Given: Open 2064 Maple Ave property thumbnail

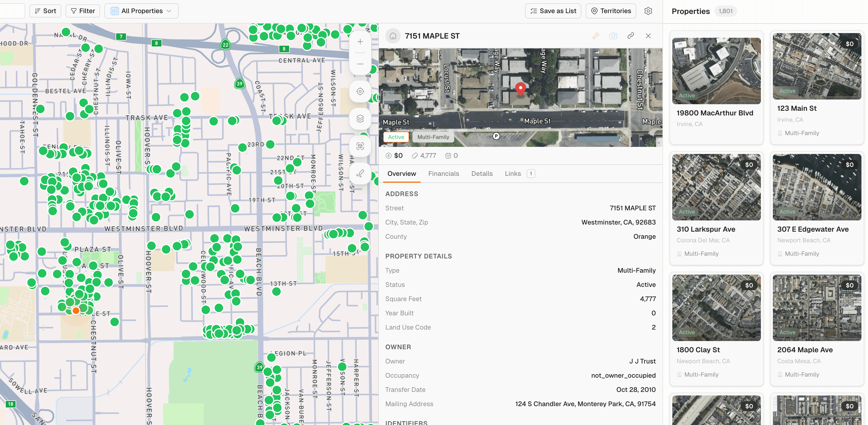Looking at the screenshot, I should pos(817,308).
